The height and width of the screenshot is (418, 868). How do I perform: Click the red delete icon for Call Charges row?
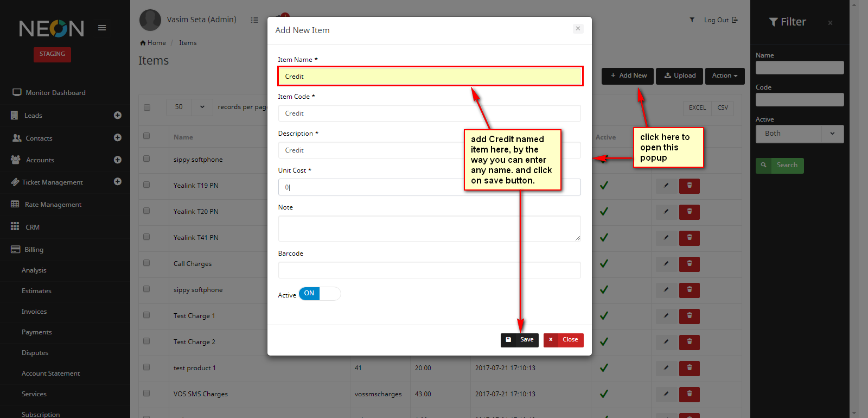pyautogui.click(x=690, y=264)
